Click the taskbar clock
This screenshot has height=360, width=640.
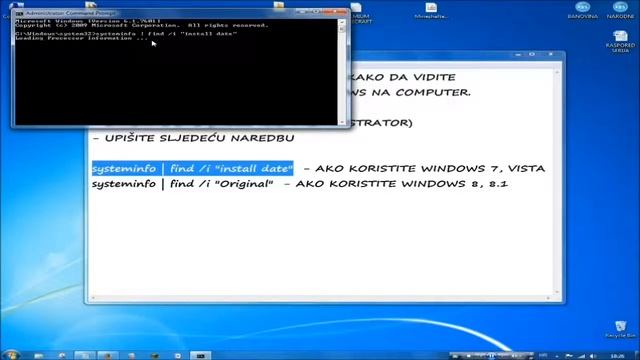click(x=617, y=356)
